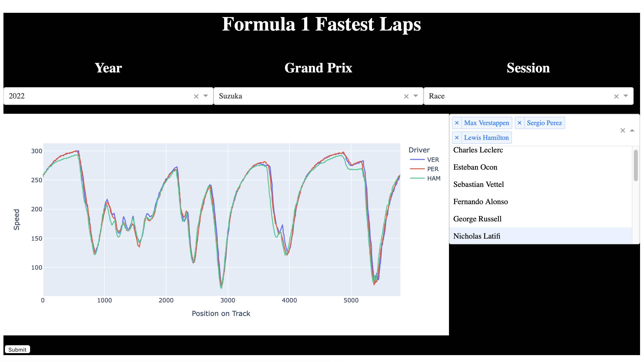644x362 pixels.
Task: Select Fernando Alonso from driver list
Action: pyautogui.click(x=481, y=201)
